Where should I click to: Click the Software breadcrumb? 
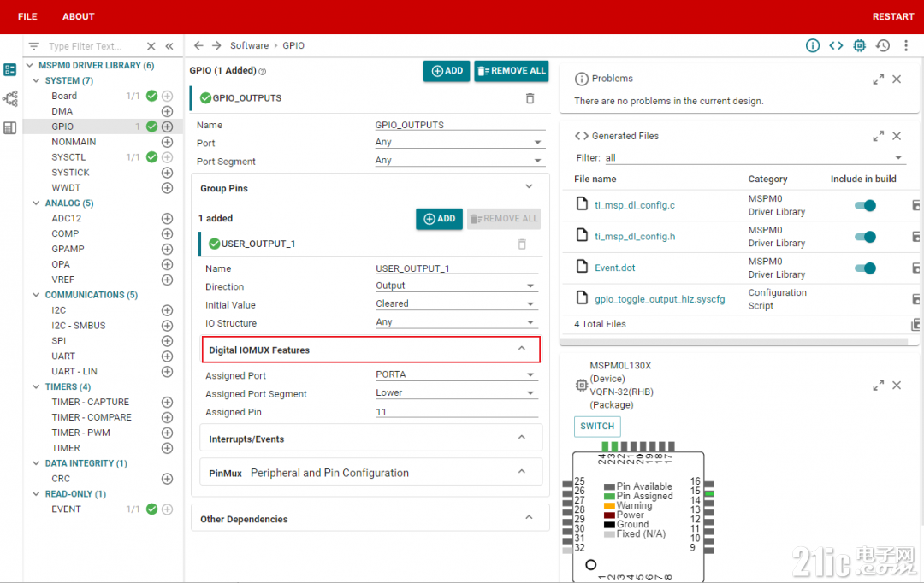(x=249, y=45)
